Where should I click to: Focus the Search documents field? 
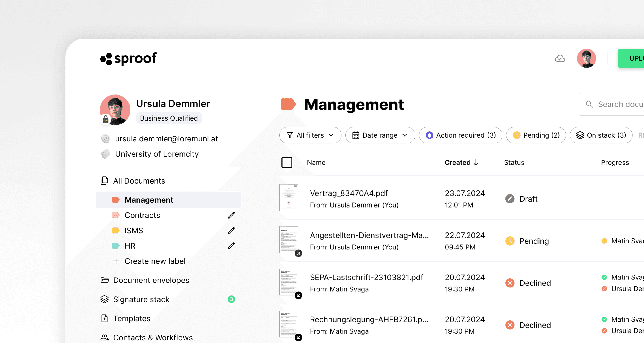click(611, 104)
